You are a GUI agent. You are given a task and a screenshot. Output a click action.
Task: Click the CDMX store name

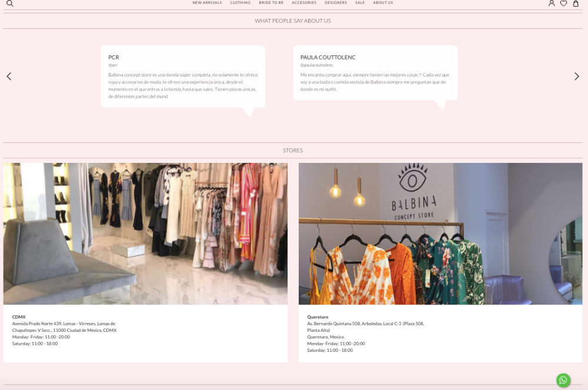[x=19, y=317]
